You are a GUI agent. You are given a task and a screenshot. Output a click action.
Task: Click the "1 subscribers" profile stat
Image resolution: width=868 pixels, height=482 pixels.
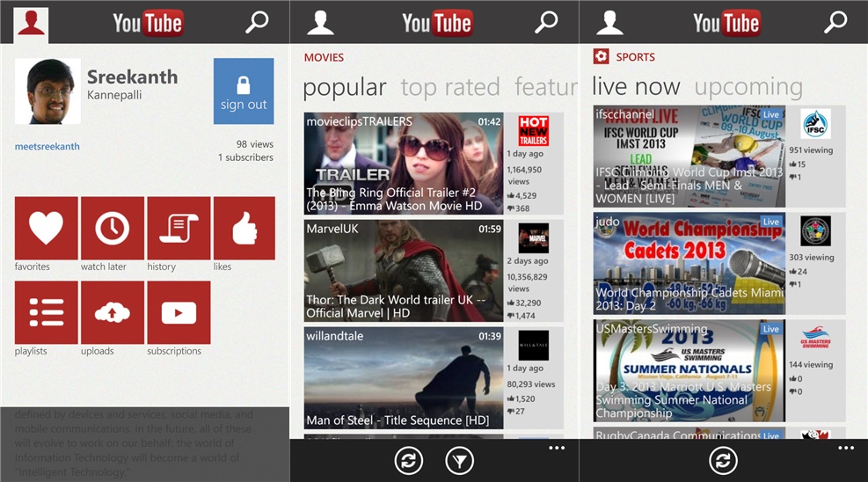pyautogui.click(x=245, y=157)
